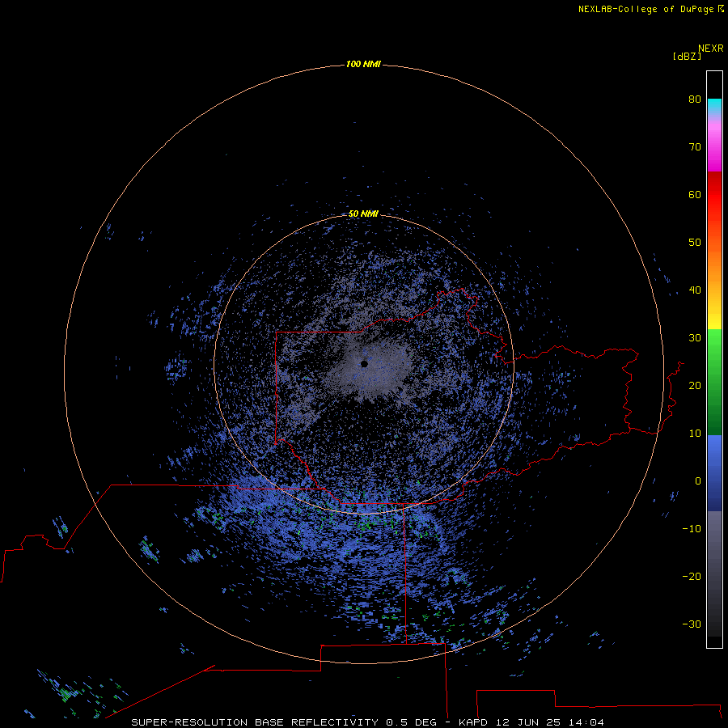
Task: Click the orange segment of color bar
Action: pyautogui.click(x=714, y=265)
